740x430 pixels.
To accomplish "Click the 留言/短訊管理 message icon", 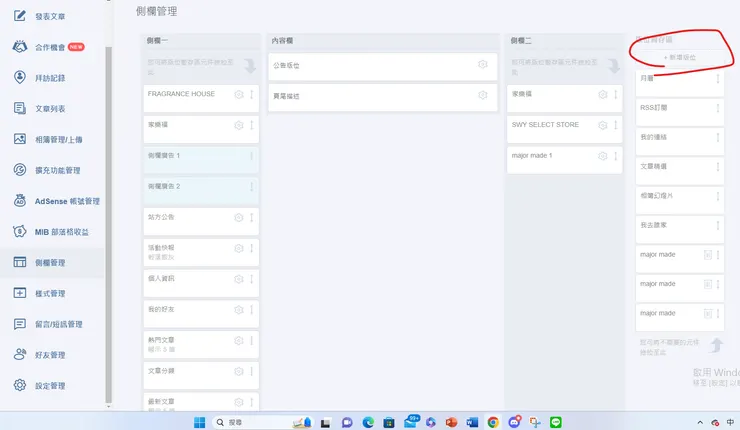I will coord(20,324).
